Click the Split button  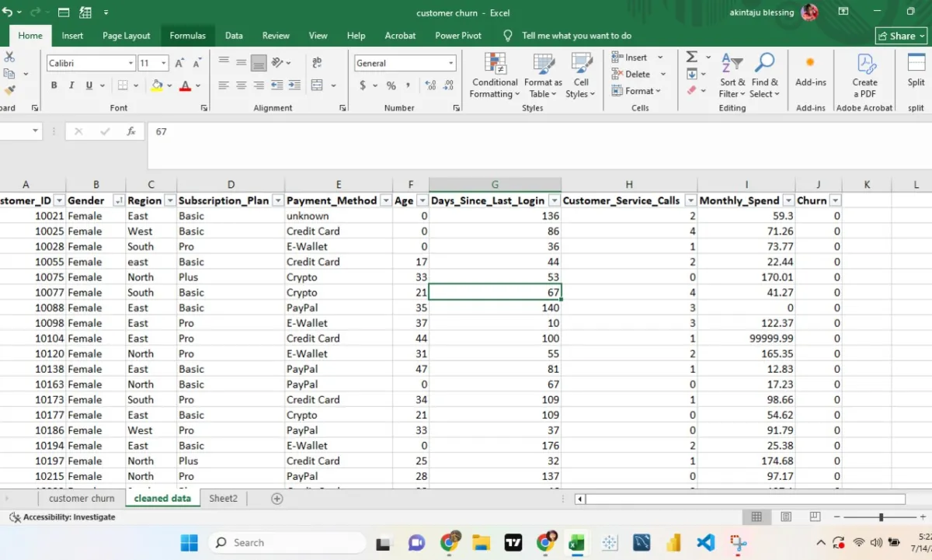click(916, 71)
